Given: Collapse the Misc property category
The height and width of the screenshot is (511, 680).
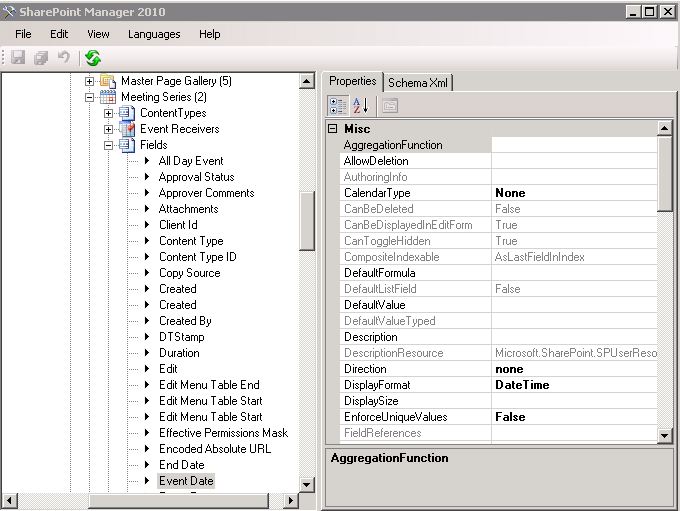Looking at the screenshot, I should [x=333, y=129].
